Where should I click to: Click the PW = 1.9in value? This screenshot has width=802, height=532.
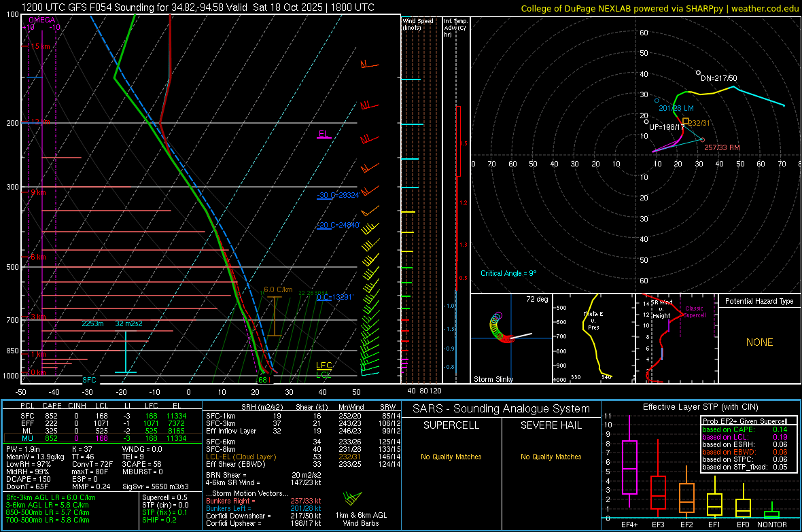pos(23,449)
